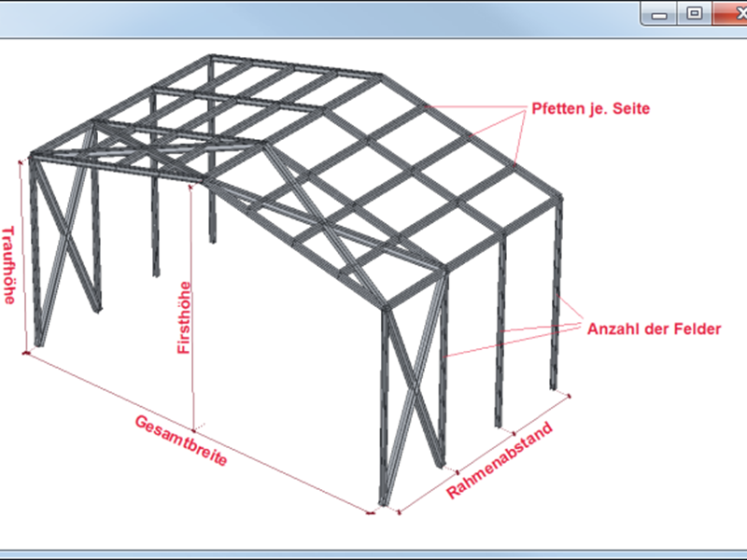
Task: Minimize the diagram window
Action: pyautogui.click(x=662, y=13)
